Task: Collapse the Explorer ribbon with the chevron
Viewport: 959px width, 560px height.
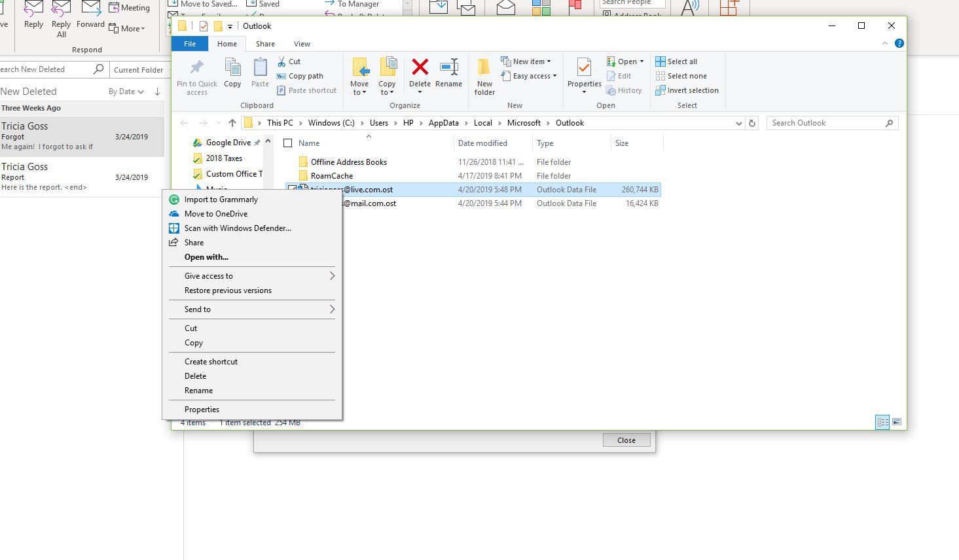Action: pyautogui.click(x=885, y=43)
